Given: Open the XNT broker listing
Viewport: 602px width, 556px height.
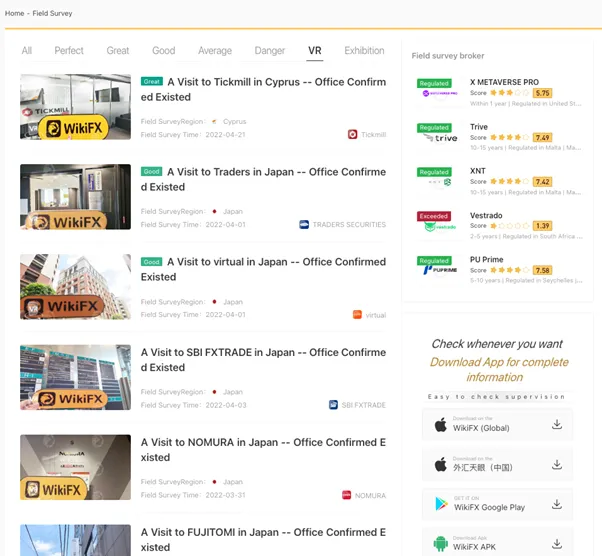Looking at the screenshot, I should (x=499, y=181).
